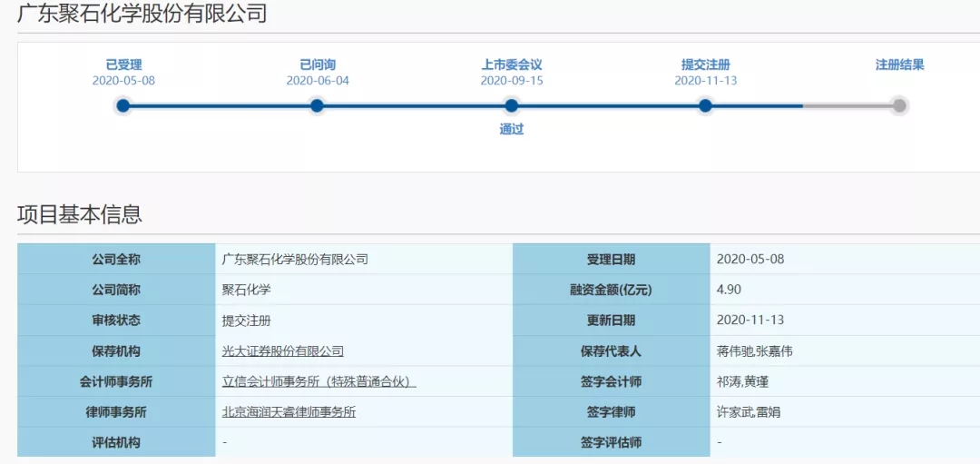Click the 项目基本信息 section heading
This screenshot has height=464, width=980.
(x=80, y=214)
